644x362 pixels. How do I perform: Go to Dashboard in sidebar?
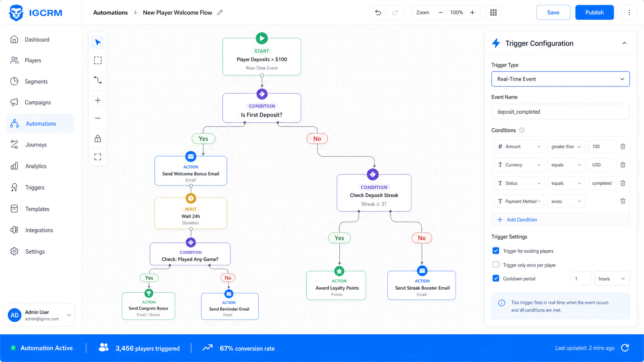coord(40,39)
